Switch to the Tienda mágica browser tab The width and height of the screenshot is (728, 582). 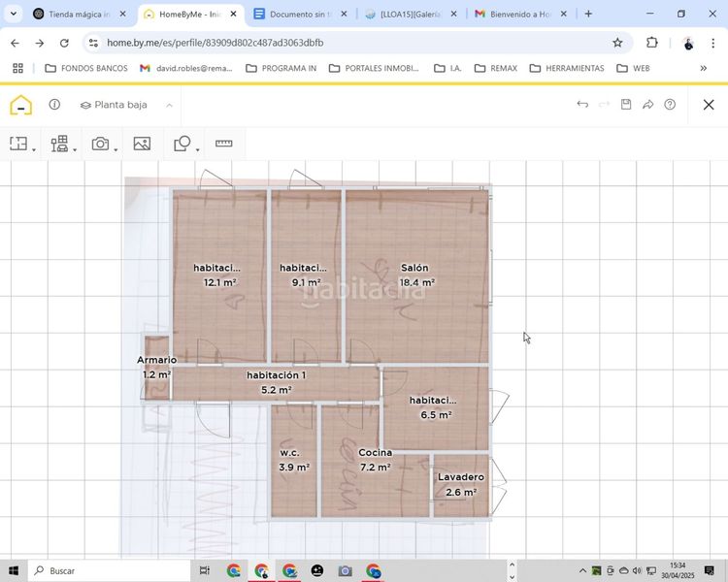pos(80,14)
